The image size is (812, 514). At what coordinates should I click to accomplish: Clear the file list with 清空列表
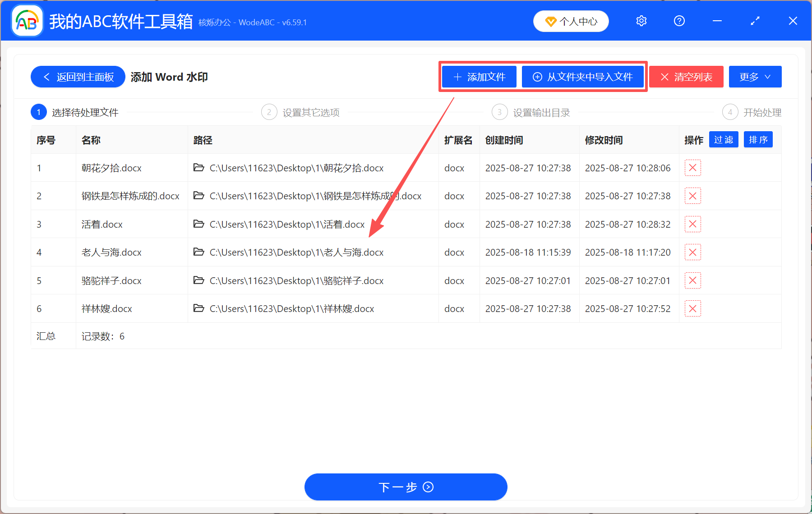tap(686, 77)
